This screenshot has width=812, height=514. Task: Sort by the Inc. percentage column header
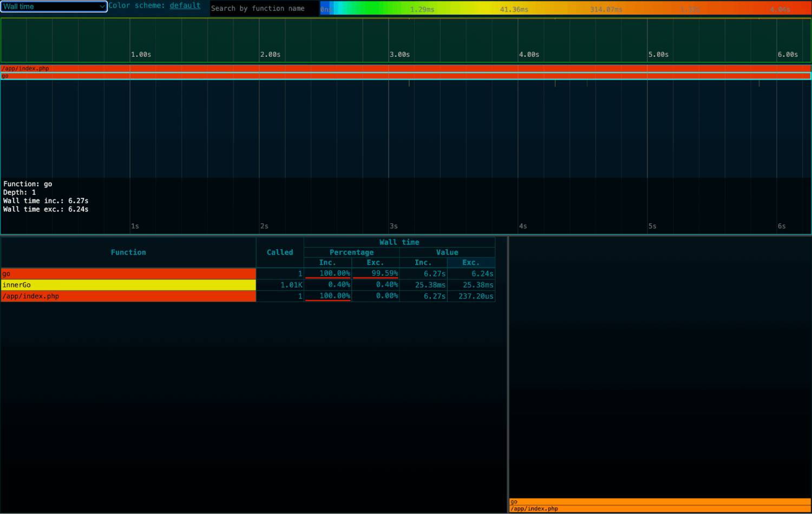click(328, 262)
